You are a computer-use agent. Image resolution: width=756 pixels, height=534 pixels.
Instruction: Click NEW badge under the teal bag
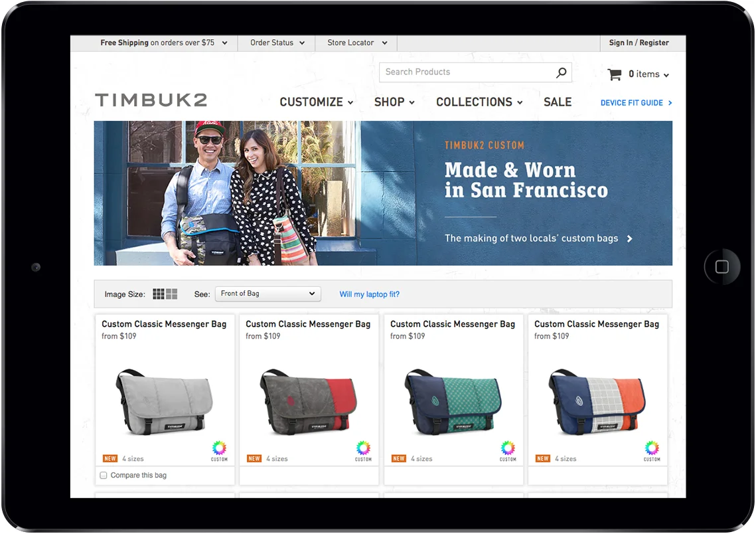(x=398, y=458)
